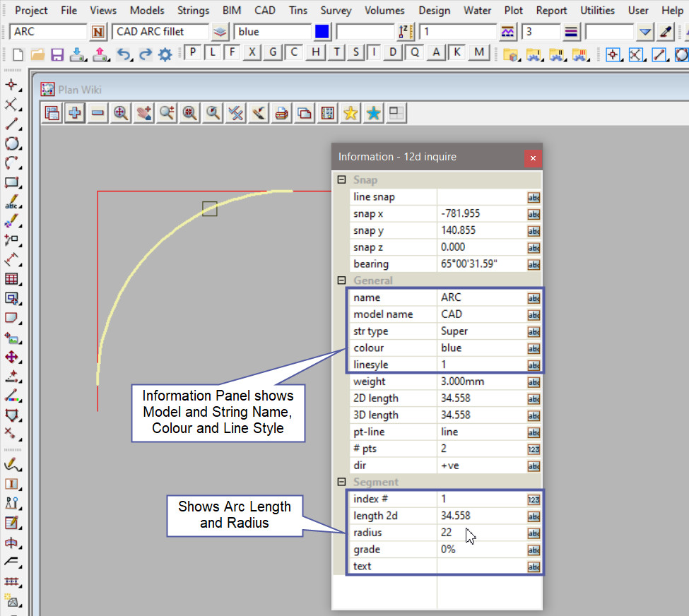Click the Save project icon
The width and height of the screenshot is (689, 616).
[57, 54]
